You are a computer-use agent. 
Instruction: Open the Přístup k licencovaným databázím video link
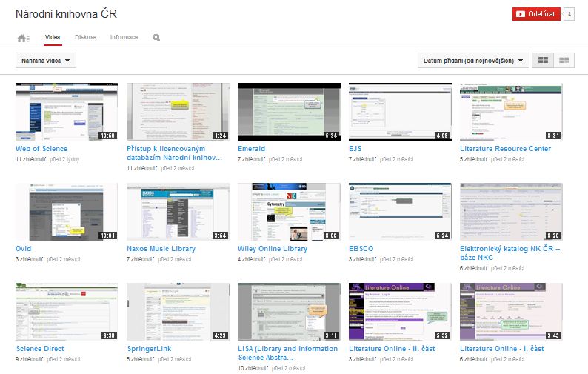click(174, 153)
